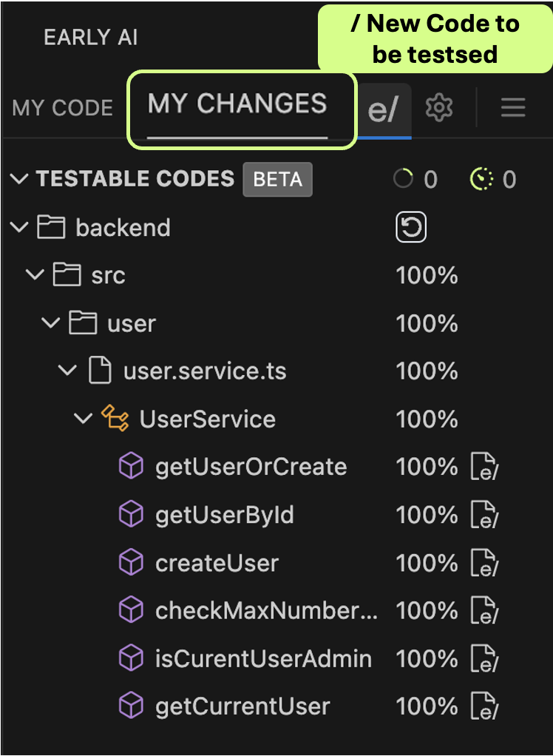Open the hamburger menu icon

tap(512, 109)
